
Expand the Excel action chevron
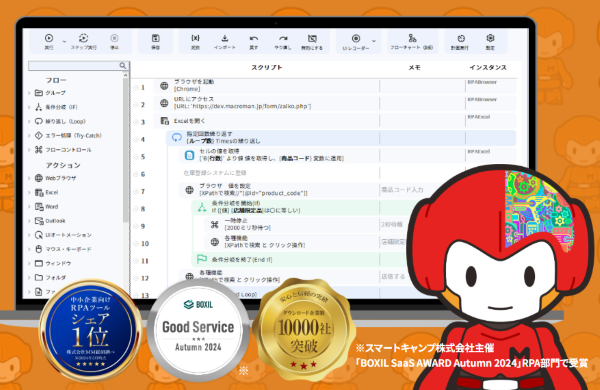coord(29,192)
